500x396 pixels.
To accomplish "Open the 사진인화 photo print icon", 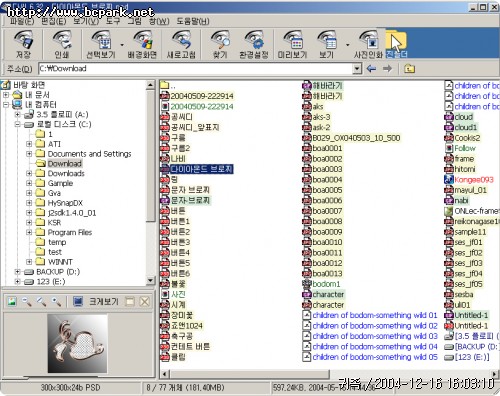I will (369, 44).
